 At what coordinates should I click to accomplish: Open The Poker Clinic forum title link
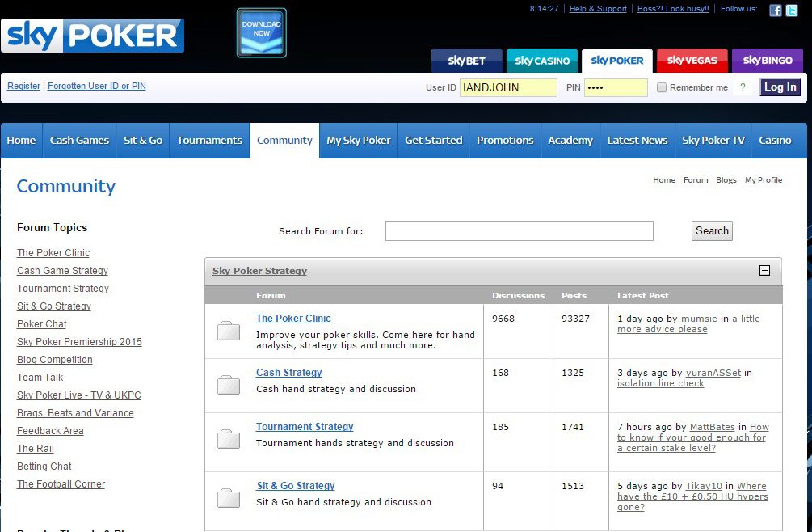coord(293,318)
